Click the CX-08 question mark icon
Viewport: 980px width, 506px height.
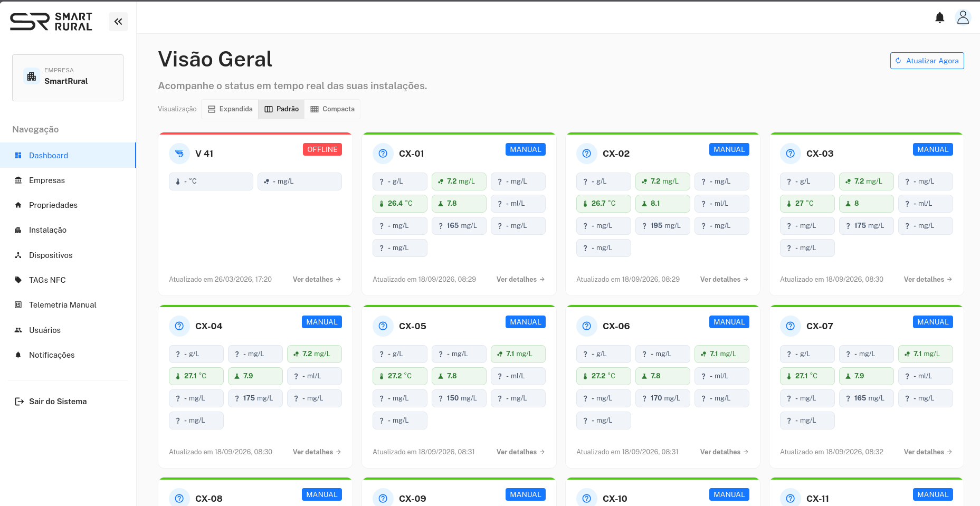click(x=179, y=498)
